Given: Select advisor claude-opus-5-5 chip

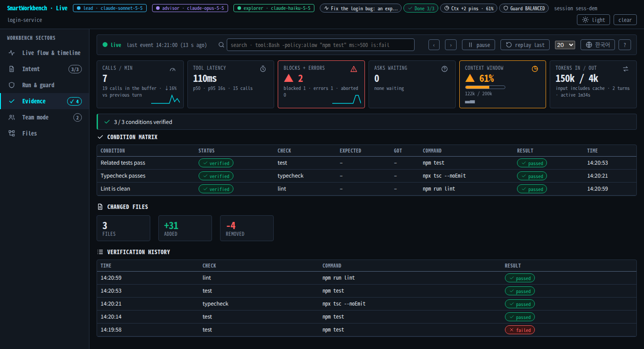Looking at the screenshot, I should (190, 8).
